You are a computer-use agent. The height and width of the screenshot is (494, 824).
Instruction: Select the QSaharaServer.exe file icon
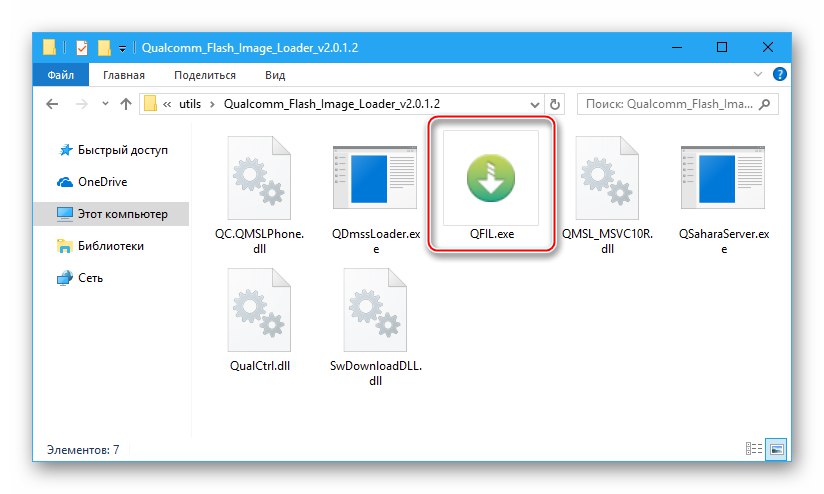point(723,178)
